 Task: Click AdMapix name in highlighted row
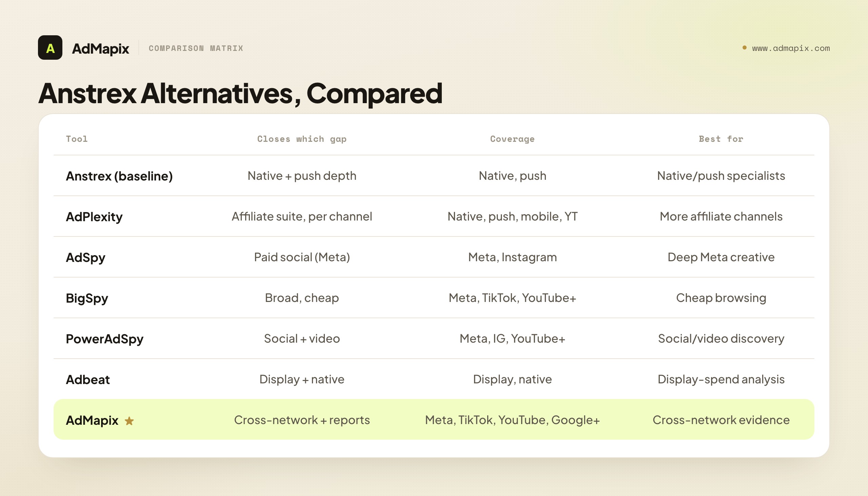(x=92, y=420)
